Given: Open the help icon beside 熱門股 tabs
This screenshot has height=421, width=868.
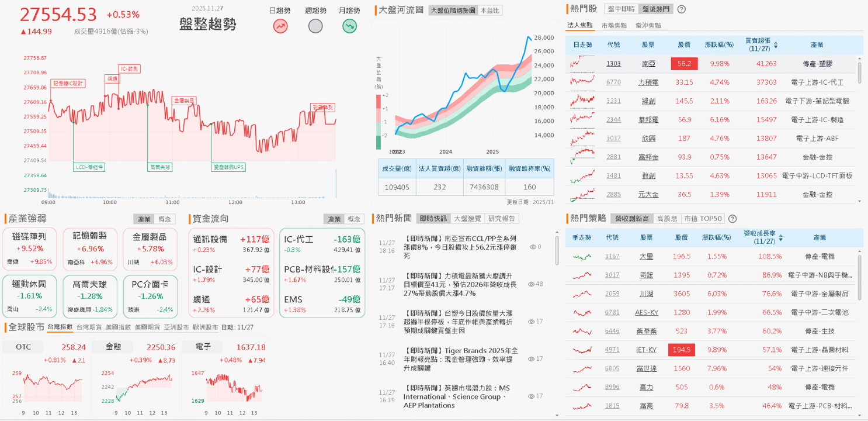Looking at the screenshot, I should 681,9.
